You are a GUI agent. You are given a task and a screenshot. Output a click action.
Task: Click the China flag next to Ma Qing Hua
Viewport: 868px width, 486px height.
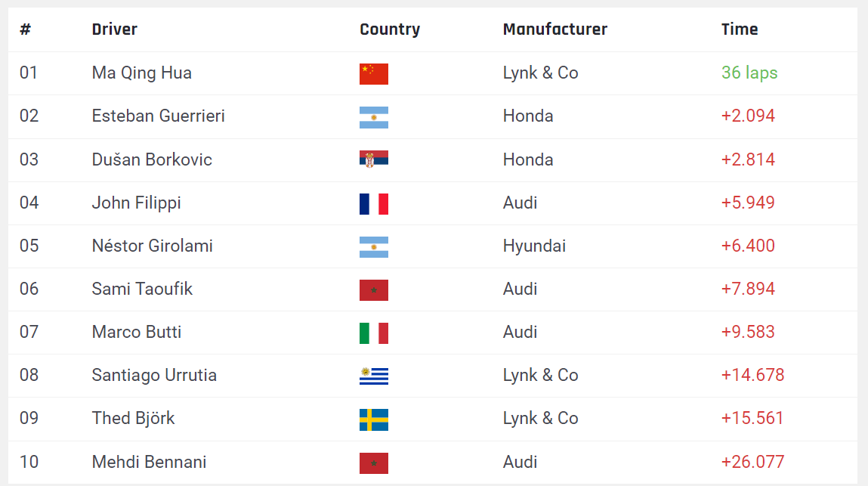pyautogui.click(x=373, y=73)
